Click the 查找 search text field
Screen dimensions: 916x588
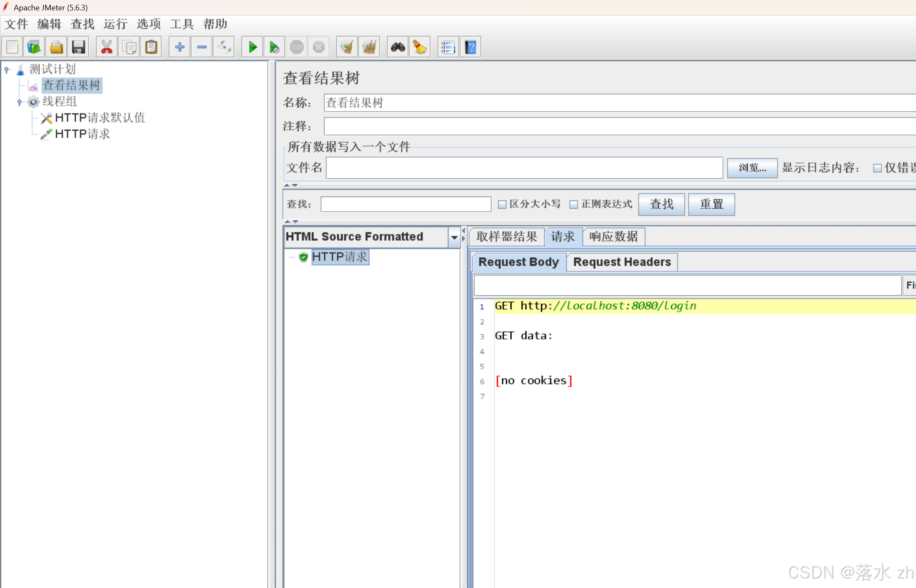[x=406, y=204]
